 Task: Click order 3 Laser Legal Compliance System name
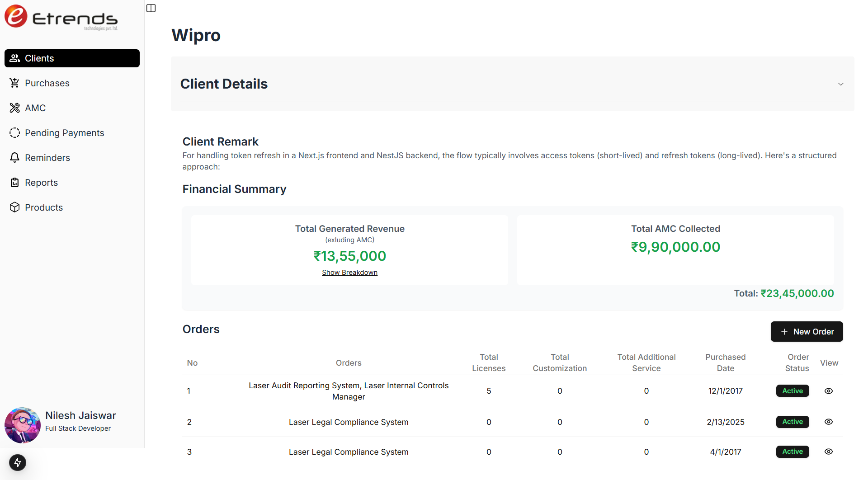pyautogui.click(x=349, y=452)
